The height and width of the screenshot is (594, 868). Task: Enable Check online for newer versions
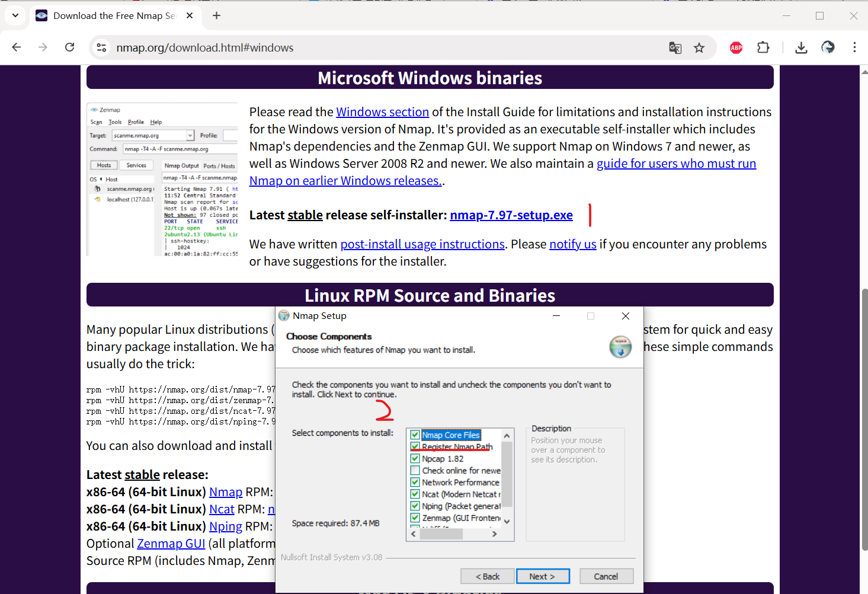coord(415,471)
